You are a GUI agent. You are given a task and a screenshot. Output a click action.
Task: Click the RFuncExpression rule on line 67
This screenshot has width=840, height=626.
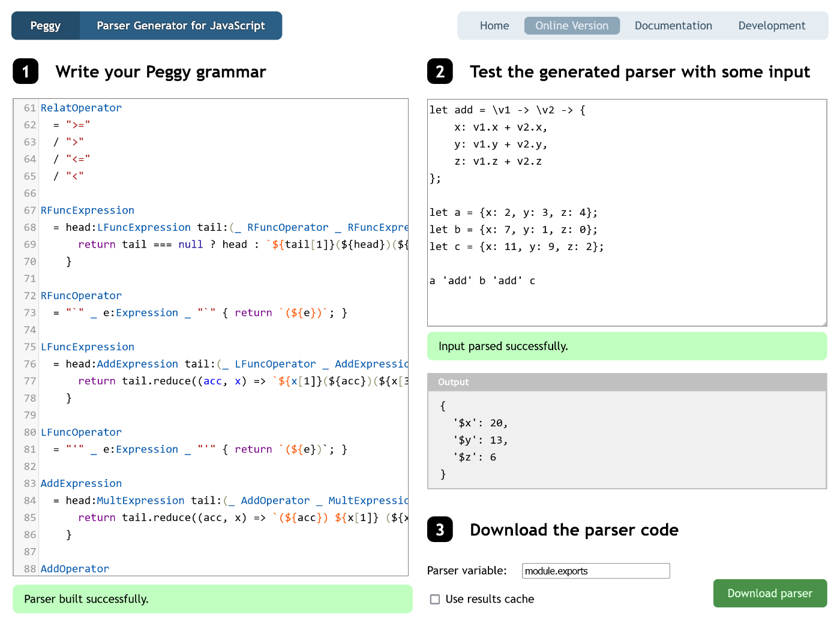(x=88, y=210)
